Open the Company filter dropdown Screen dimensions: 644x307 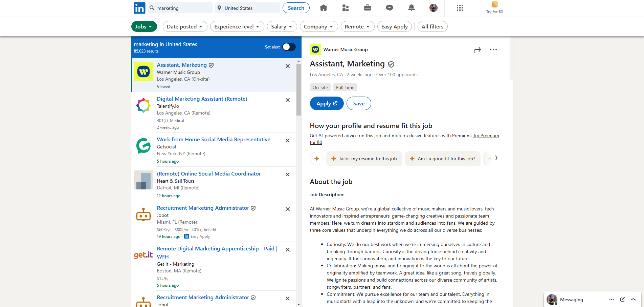[x=318, y=26]
